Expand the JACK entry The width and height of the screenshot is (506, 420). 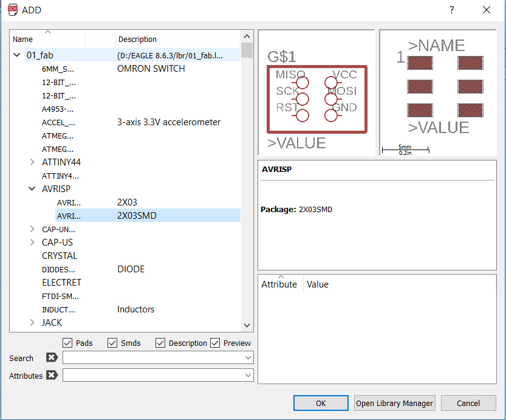(x=32, y=323)
